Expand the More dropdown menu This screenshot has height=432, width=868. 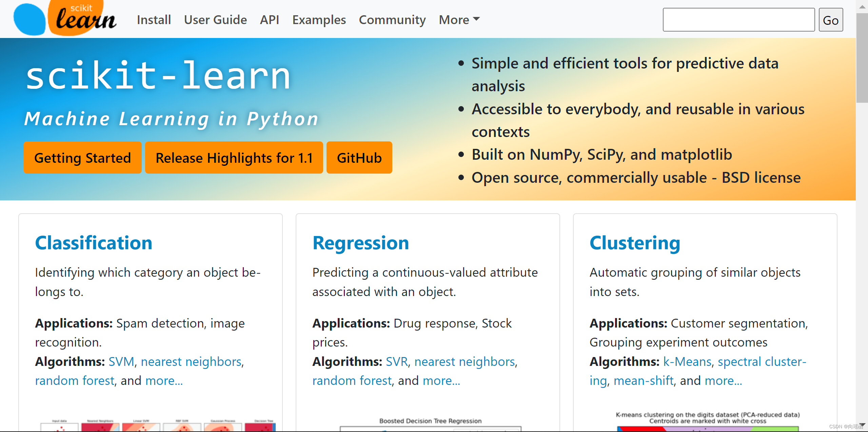(459, 20)
